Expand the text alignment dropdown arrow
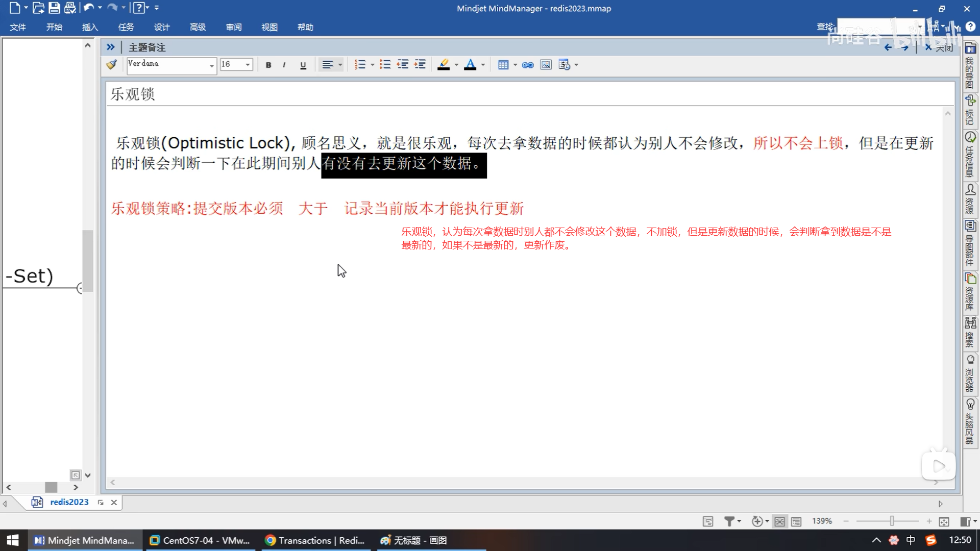The image size is (980, 551). point(340,65)
